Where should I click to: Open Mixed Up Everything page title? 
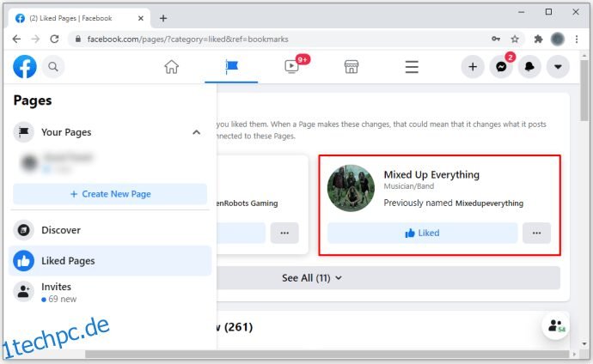[x=431, y=174]
